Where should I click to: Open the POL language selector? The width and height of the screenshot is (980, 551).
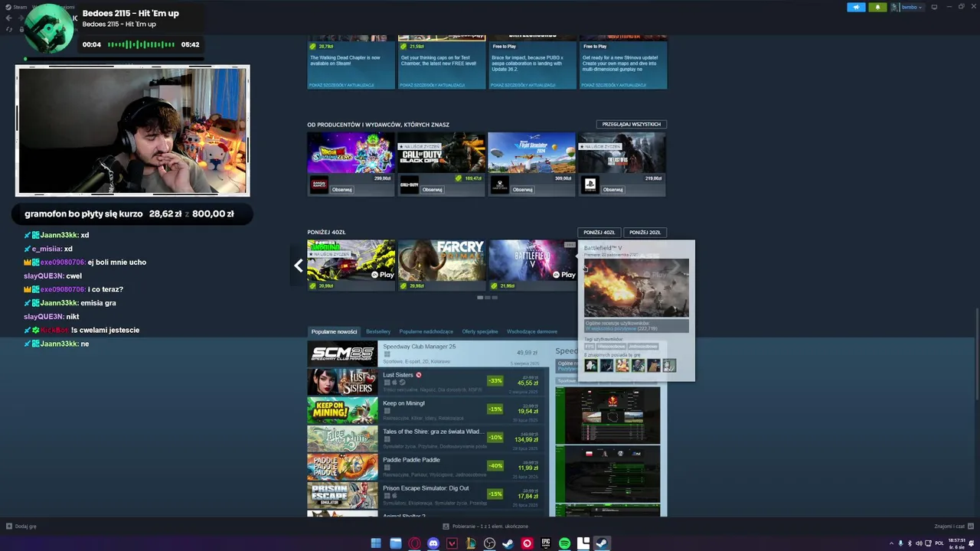pyautogui.click(x=939, y=543)
